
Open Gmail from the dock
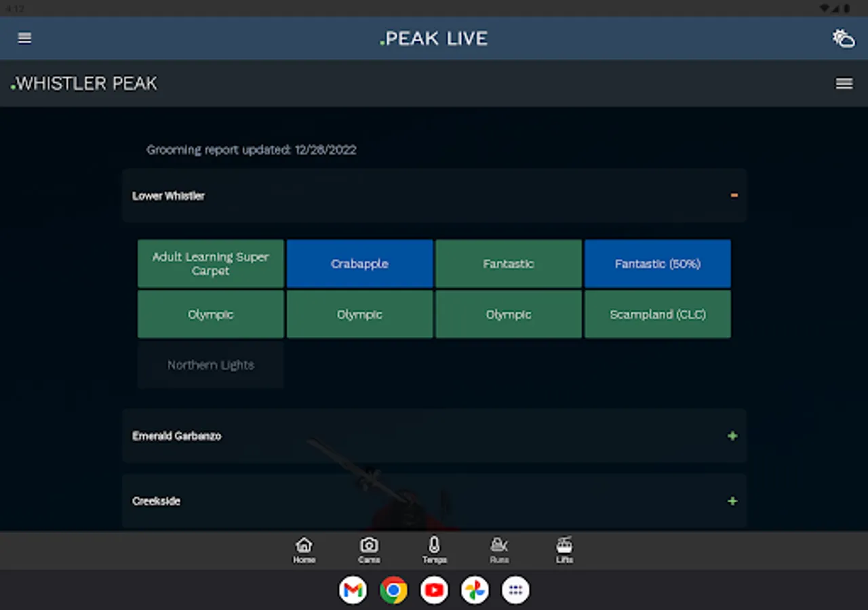click(x=353, y=590)
